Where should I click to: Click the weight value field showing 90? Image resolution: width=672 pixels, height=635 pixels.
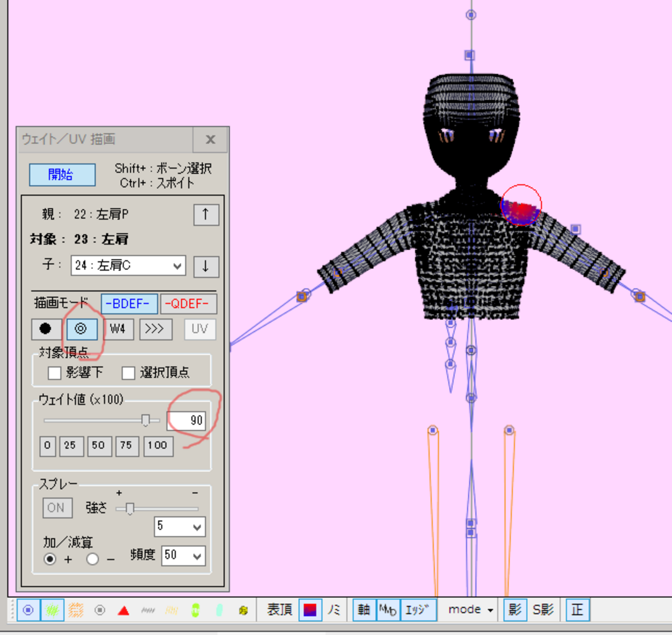(x=186, y=421)
